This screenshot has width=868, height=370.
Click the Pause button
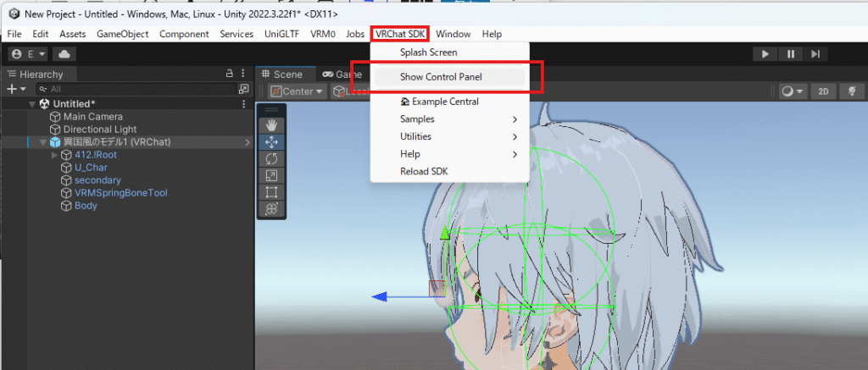pos(791,54)
